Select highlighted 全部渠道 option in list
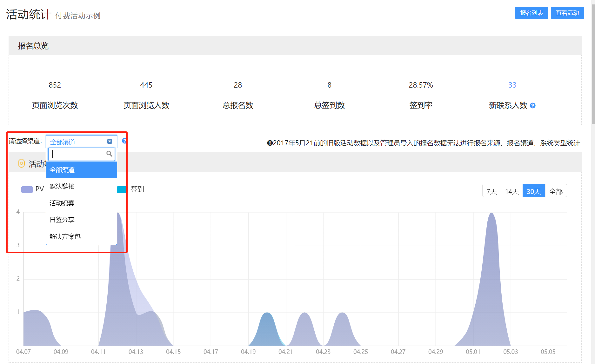This screenshot has height=364, width=595. [62, 170]
